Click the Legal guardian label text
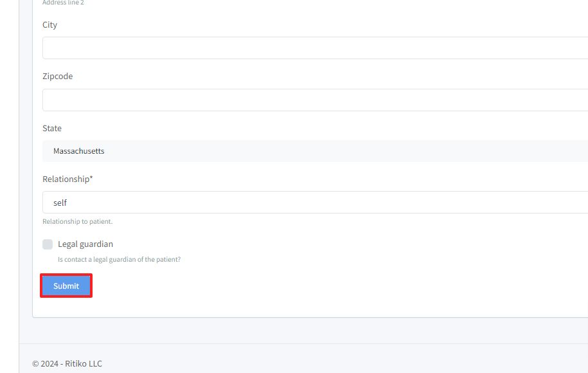 [85, 244]
